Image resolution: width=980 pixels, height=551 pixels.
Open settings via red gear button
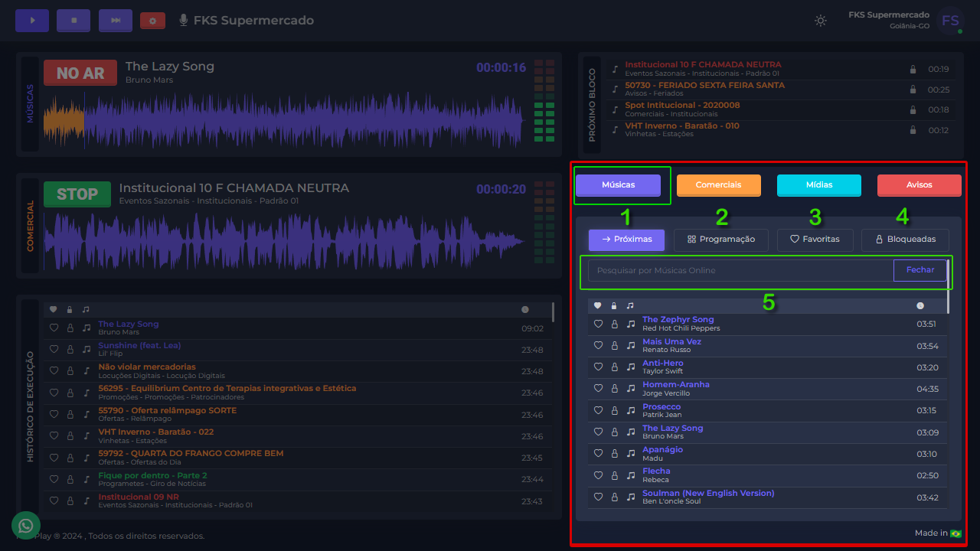pyautogui.click(x=152, y=21)
